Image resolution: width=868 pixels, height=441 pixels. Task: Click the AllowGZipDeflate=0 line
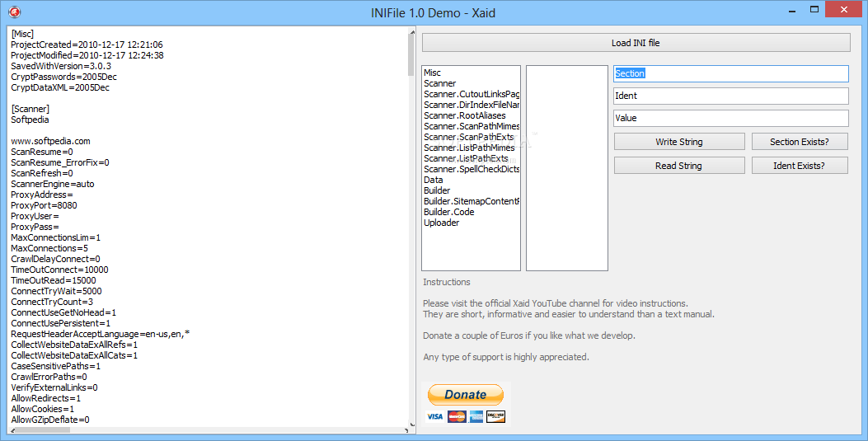point(49,420)
